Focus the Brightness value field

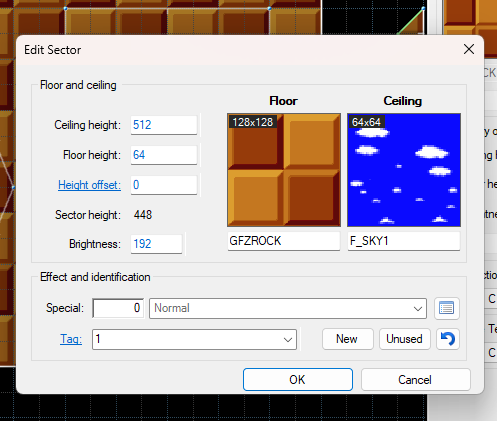coord(156,244)
